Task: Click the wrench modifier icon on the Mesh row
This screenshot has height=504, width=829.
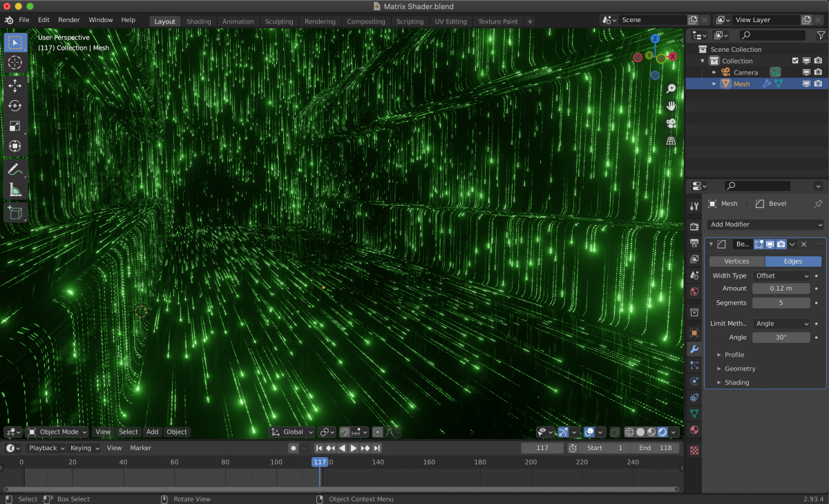Action: 767,84
